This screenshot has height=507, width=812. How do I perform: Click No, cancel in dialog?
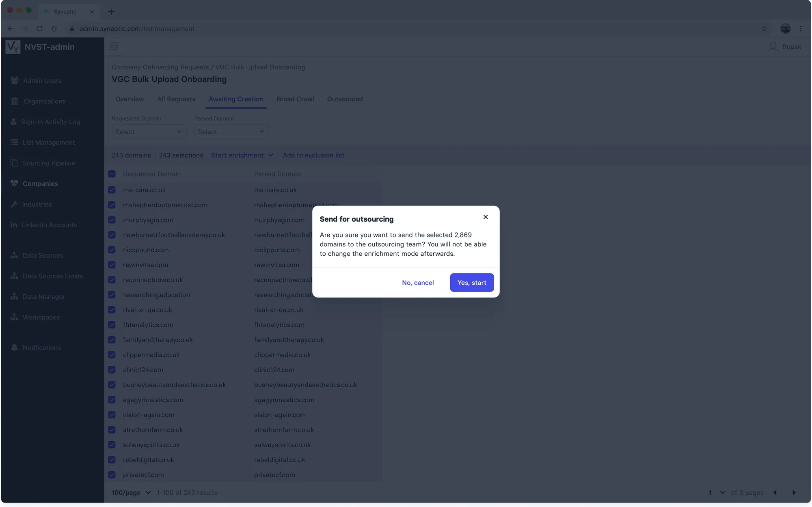tap(418, 283)
